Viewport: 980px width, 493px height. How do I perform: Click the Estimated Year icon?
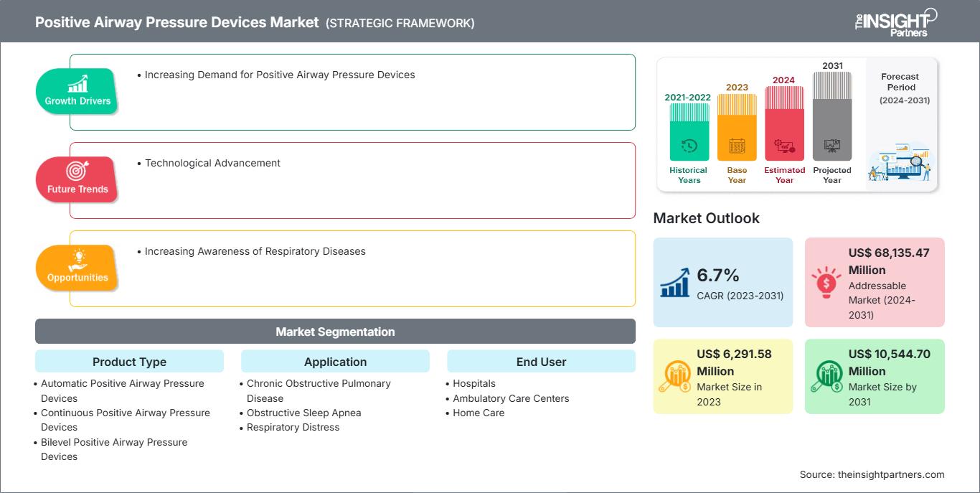784,145
